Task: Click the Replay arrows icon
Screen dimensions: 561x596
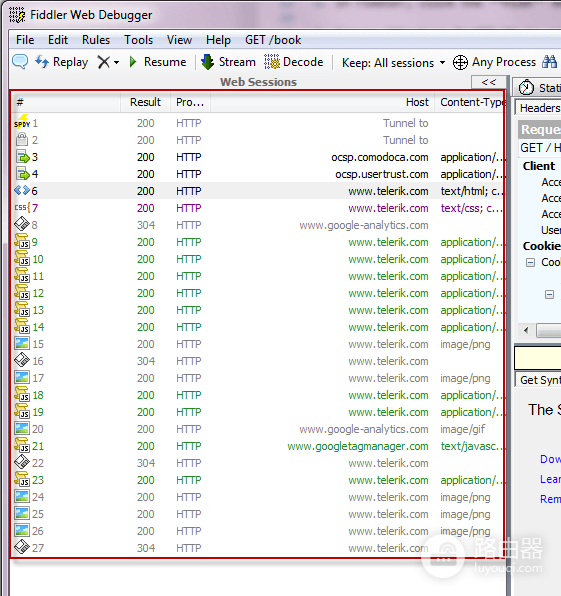Action: (x=42, y=62)
